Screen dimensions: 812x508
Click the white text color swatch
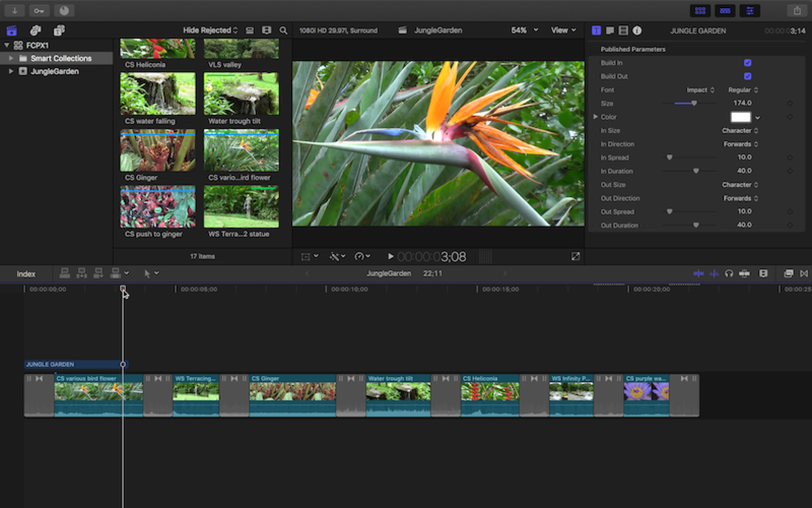740,117
